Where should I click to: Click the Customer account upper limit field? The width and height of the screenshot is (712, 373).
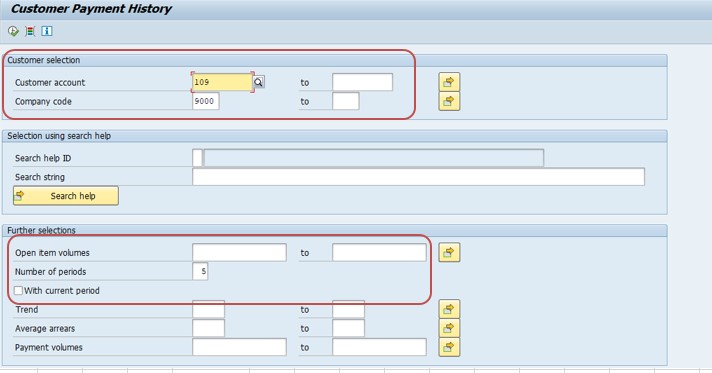click(362, 82)
